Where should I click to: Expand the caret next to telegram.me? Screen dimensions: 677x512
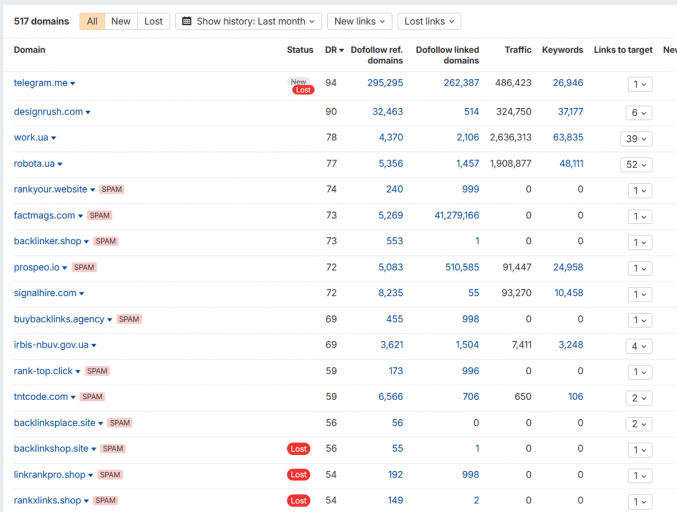pyautogui.click(x=73, y=83)
